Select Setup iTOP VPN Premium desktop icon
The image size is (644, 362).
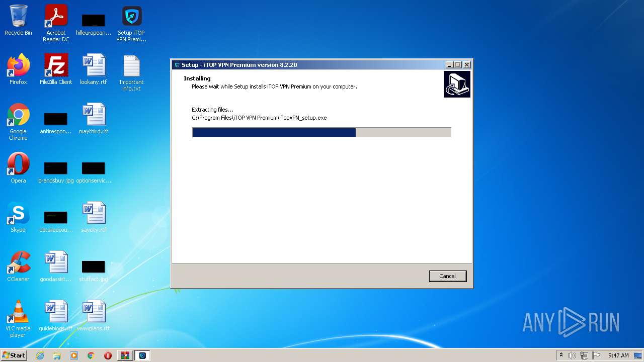coord(131,23)
